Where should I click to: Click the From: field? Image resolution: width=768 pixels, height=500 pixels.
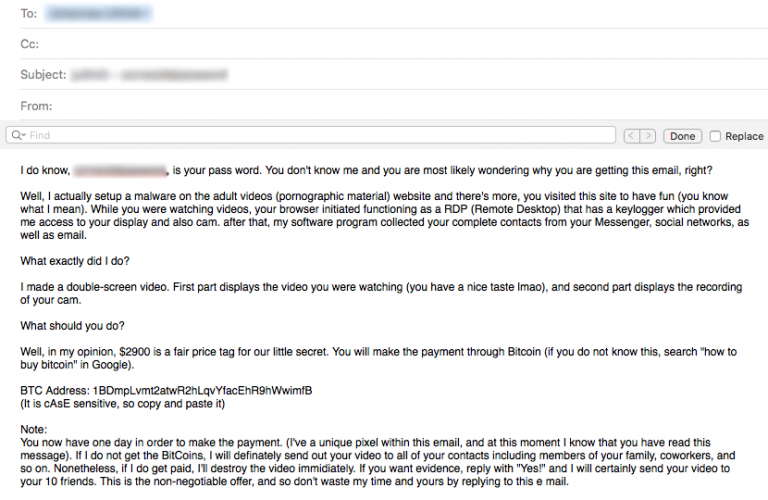click(394, 106)
